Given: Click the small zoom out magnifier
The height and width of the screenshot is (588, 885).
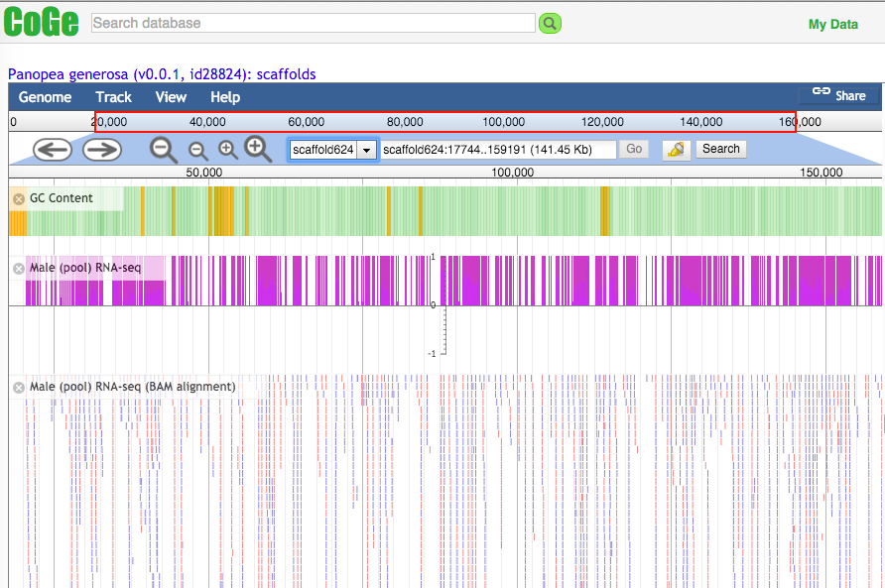Looking at the screenshot, I should tap(197, 152).
